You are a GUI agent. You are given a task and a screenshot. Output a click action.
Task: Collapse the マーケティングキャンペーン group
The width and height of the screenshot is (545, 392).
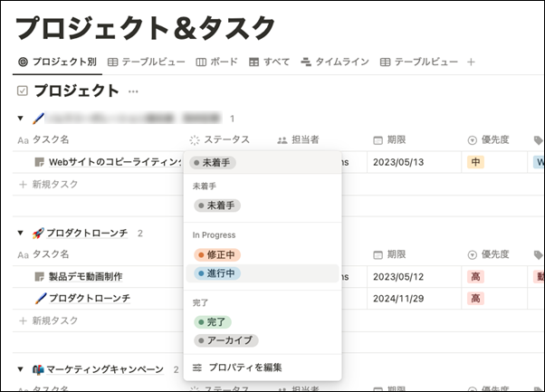tap(21, 369)
